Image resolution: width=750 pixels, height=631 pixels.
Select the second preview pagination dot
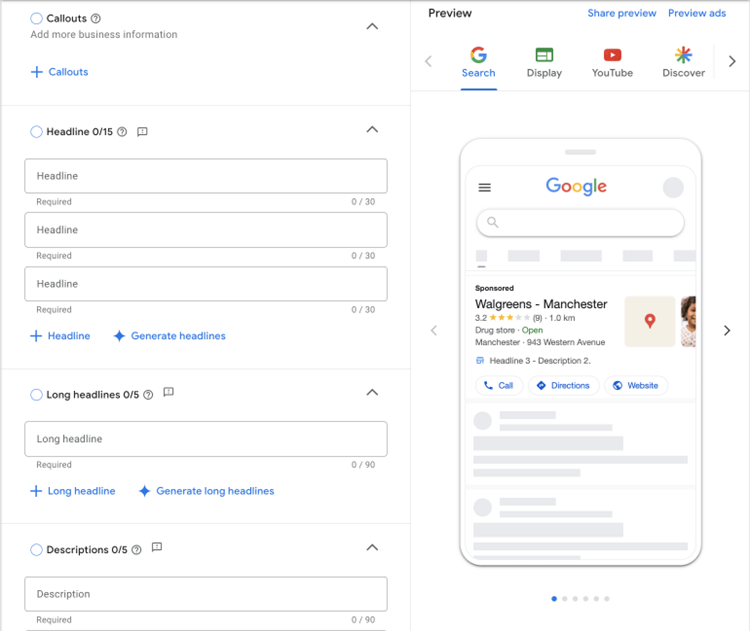[x=565, y=599]
